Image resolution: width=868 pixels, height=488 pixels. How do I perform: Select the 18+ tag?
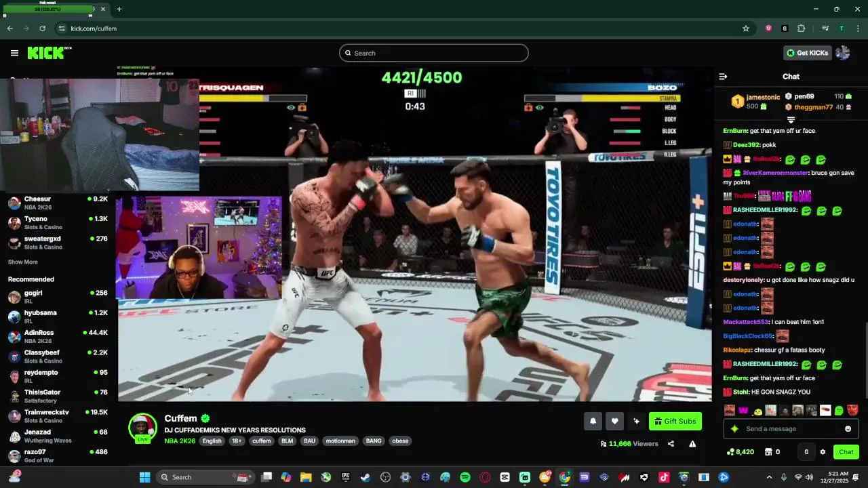point(237,441)
